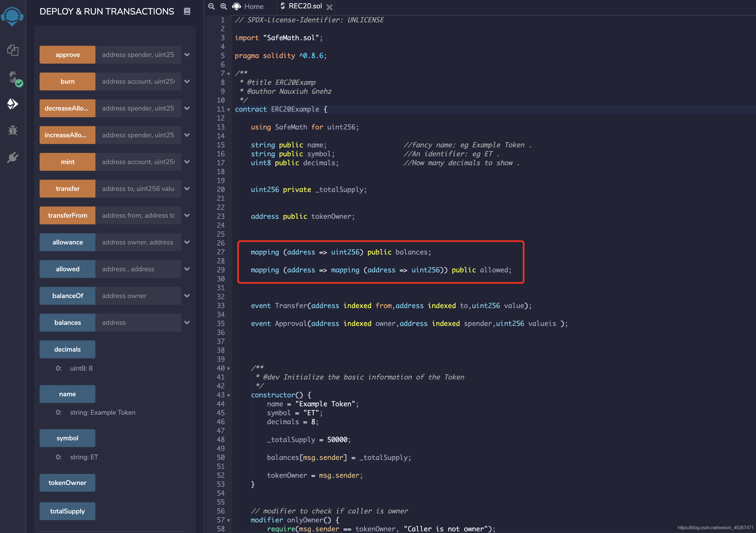Open the Plugin manager plug icon
The image size is (756, 533).
tap(13, 157)
